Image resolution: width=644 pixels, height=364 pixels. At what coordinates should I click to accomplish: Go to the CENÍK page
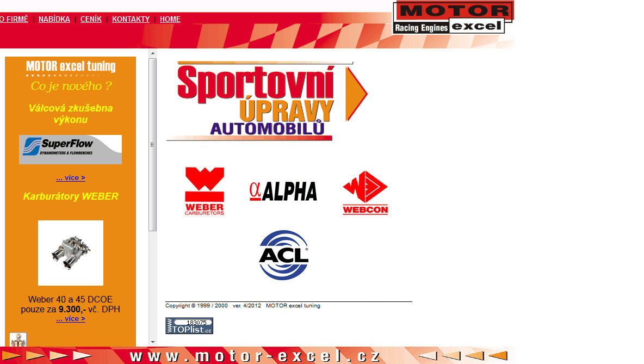click(x=91, y=19)
